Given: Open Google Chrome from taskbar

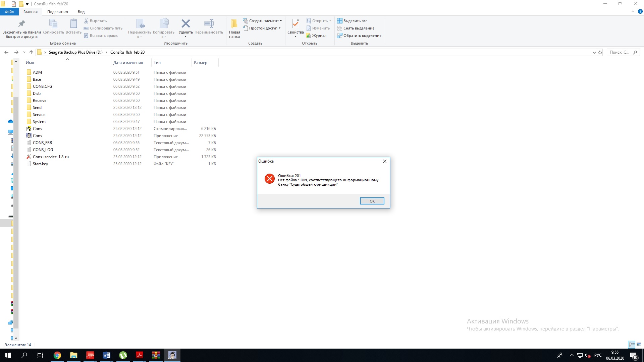Looking at the screenshot, I should [x=57, y=355].
